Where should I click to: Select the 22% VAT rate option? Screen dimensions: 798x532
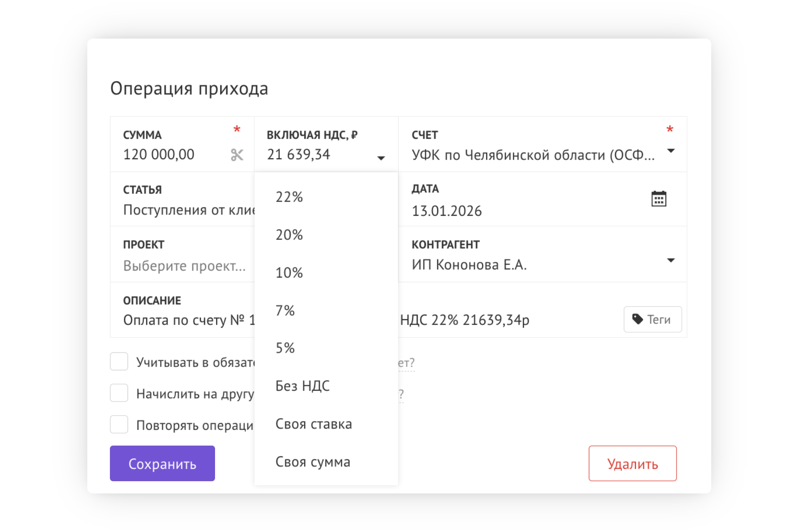[x=289, y=197]
